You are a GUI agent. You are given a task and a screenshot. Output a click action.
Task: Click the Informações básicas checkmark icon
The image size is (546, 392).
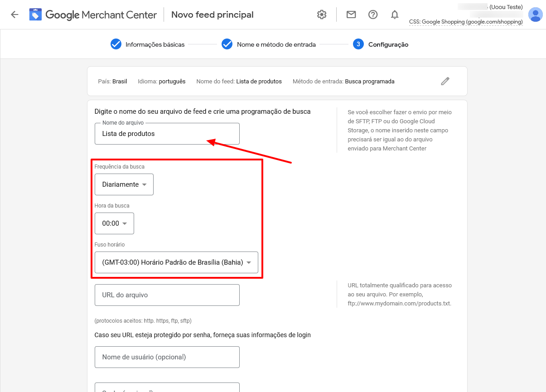point(116,44)
